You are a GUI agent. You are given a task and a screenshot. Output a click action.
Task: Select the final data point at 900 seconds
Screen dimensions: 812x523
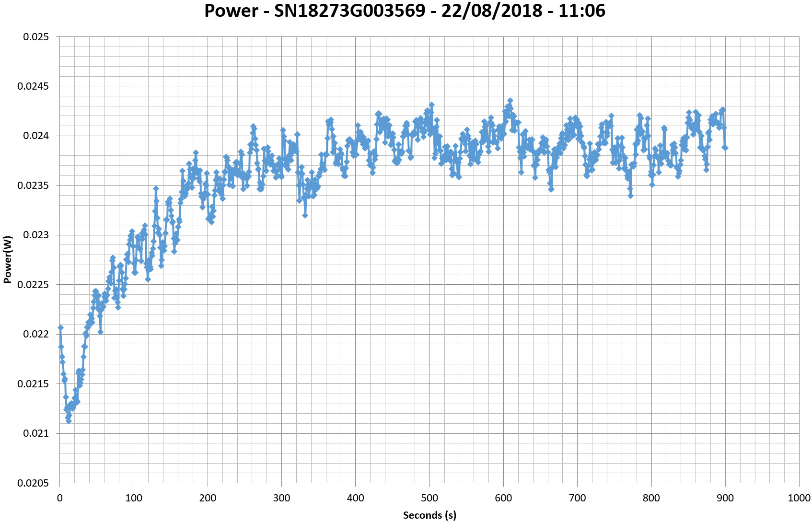tap(725, 148)
